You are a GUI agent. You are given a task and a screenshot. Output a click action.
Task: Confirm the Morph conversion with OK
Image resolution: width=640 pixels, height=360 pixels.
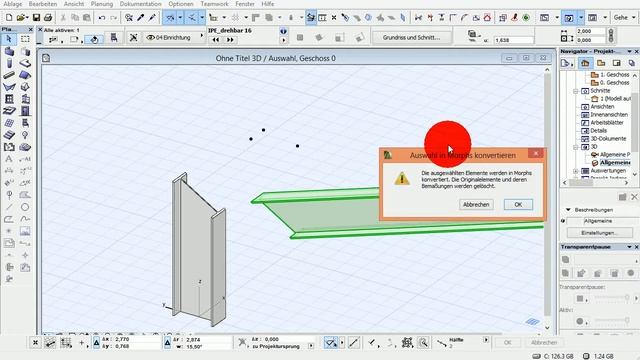tap(518, 204)
